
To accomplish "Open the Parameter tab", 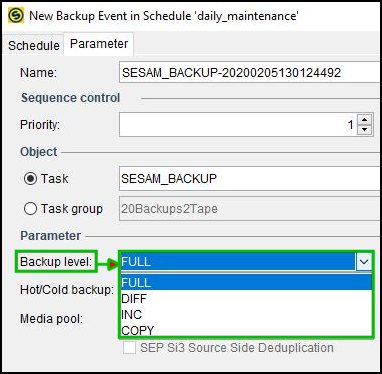I will tap(99, 44).
